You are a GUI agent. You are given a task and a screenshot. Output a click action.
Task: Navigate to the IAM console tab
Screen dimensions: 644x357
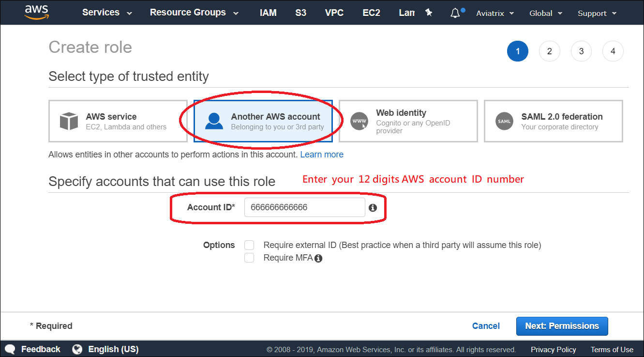(x=268, y=13)
